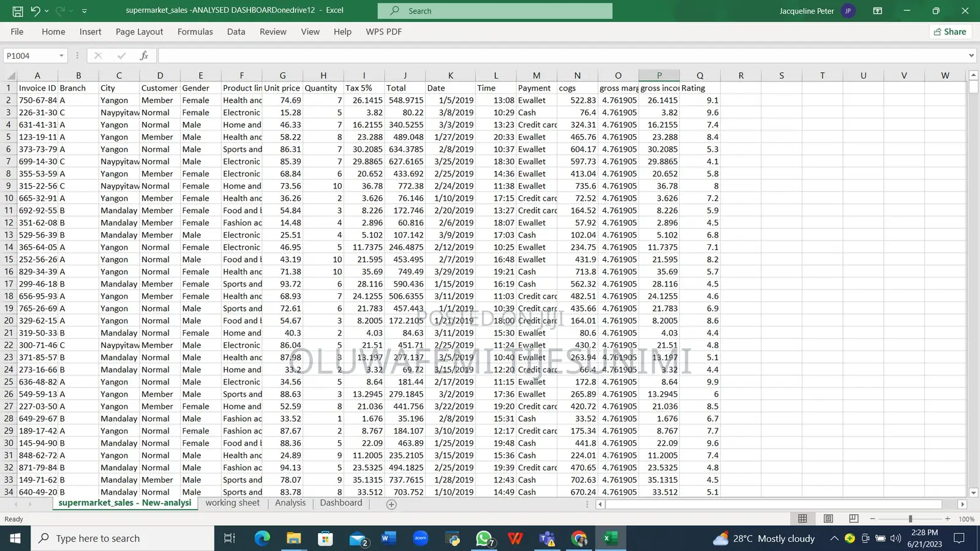Click in the Search box
Viewport: 980px width, 551px height.
495,11
